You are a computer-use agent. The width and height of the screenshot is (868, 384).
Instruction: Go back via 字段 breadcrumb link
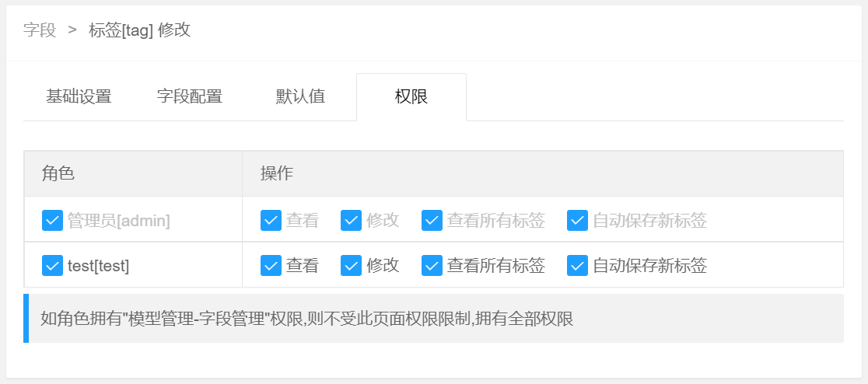(40, 30)
